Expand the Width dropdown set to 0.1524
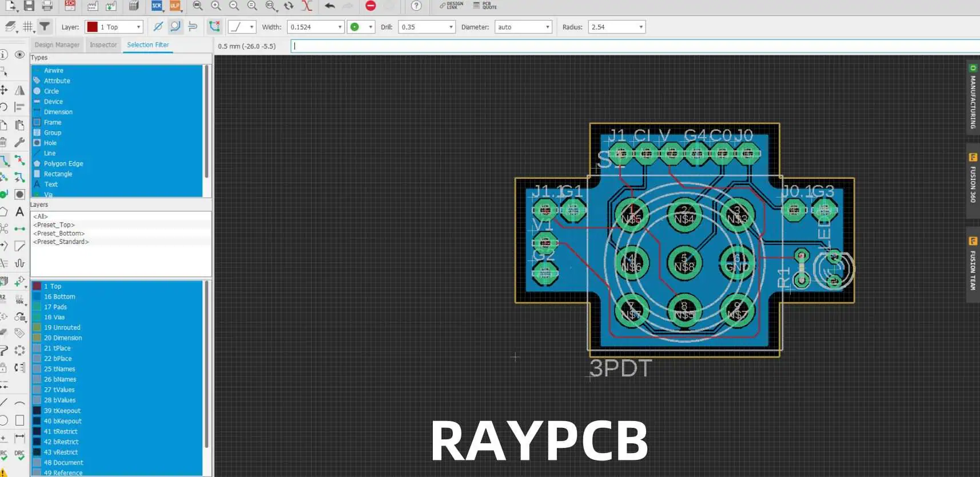The width and height of the screenshot is (980, 477). point(340,27)
